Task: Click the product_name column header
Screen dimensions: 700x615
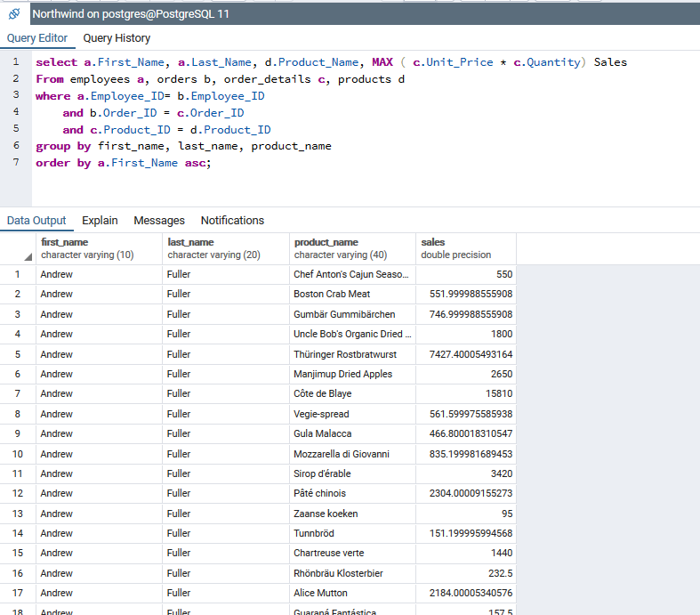Action: click(x=353, y=248)
